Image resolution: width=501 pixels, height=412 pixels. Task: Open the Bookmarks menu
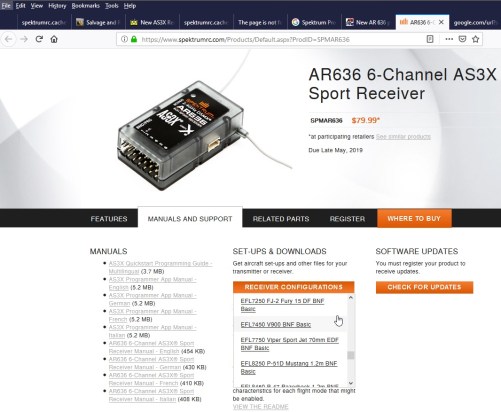(85, 6)
